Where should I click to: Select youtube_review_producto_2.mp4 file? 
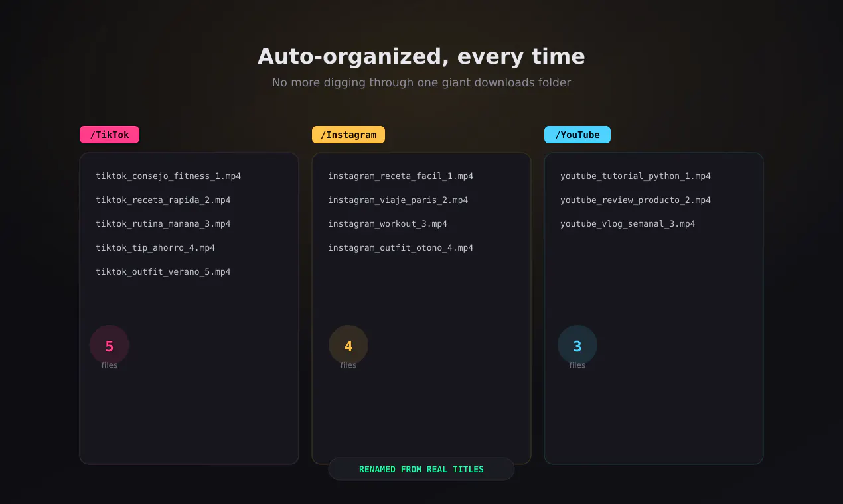(x=636, y=200)
